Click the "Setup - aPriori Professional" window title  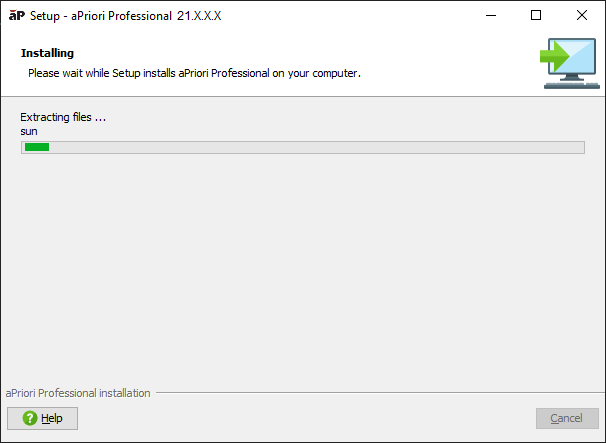[126, 15]
